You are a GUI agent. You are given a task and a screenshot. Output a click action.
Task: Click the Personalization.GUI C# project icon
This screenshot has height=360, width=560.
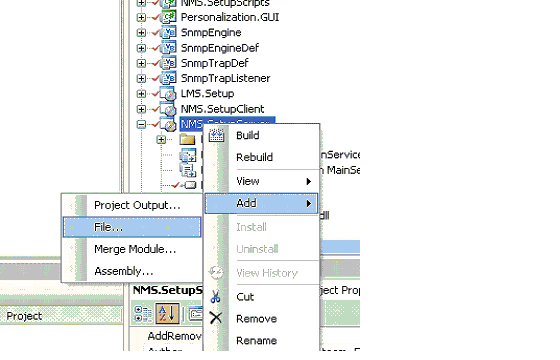coord(169,17)
